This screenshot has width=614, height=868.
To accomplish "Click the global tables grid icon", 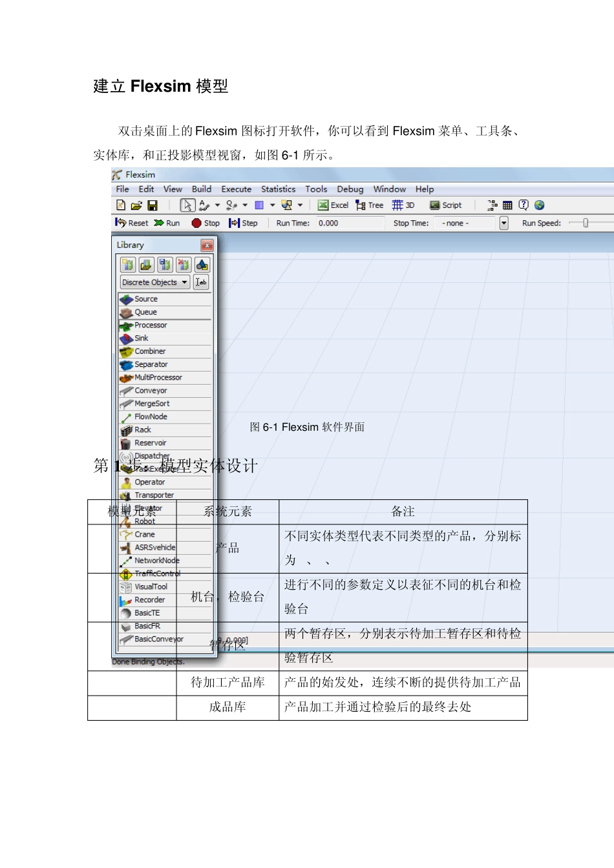I will pos(507,205).
